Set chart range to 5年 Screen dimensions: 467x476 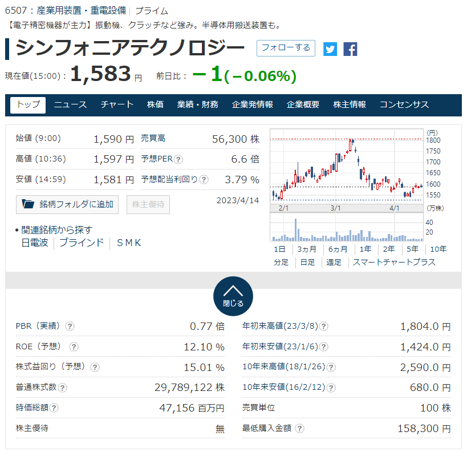(x=413, y=249)
